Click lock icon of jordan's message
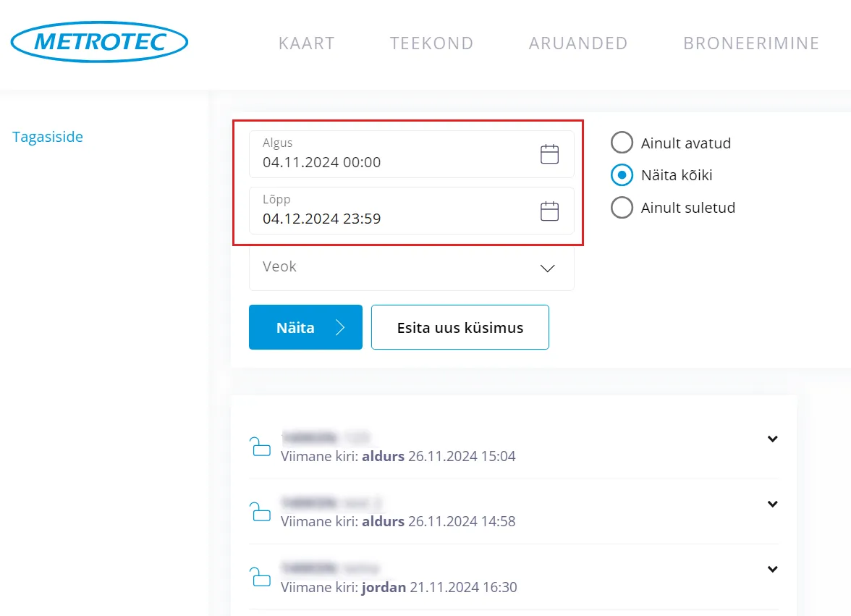Image resolution: width=851 pixels, height=616 pixels. 260,577
